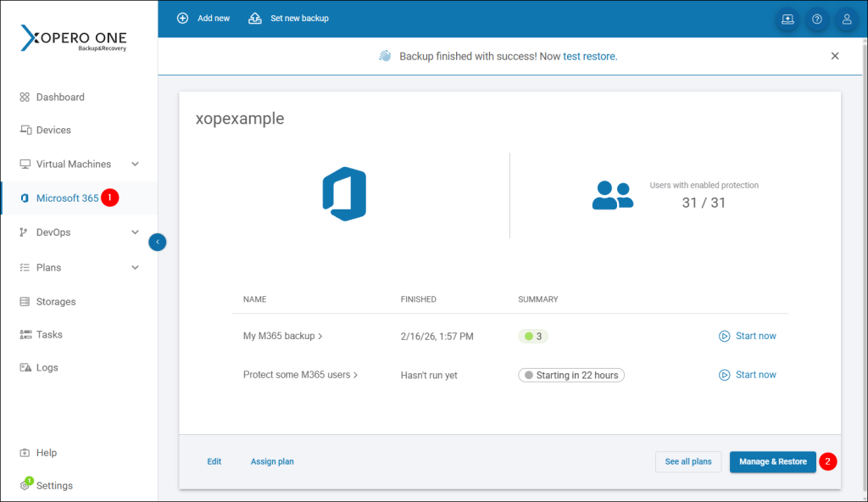This screenshot has height=502, width=868.
Task: Open Manage & Restore for xopexample
Action: (772, 461)
